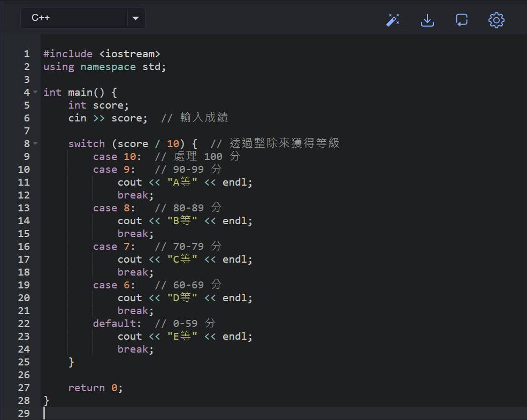The height and width of the screenshot is (420, 527).
Task: Click the comment '0-59 分'
Action: (194, 323)
